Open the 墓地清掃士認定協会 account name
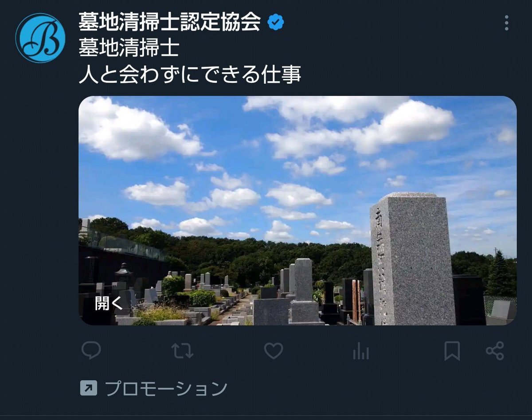The image size is (532, 420). click(x=169, y=22)
